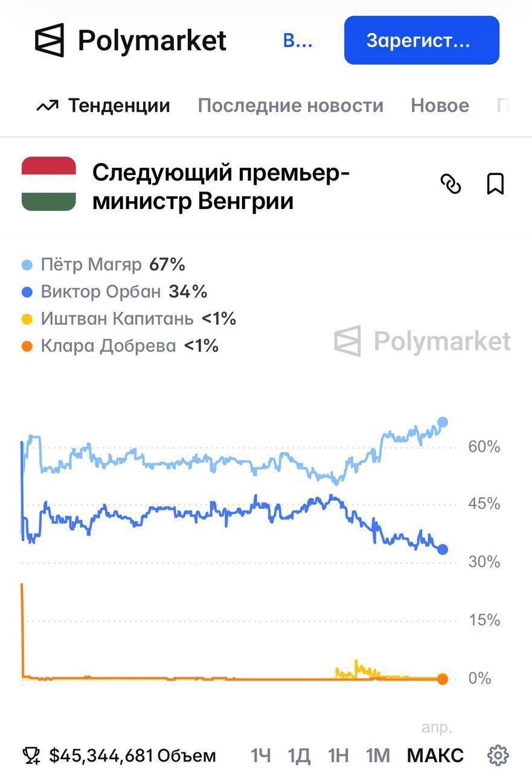Click Пётр Мадяр endpoint on chart
The width and height of the screenshot is (532, 773).
pos(443,422)
